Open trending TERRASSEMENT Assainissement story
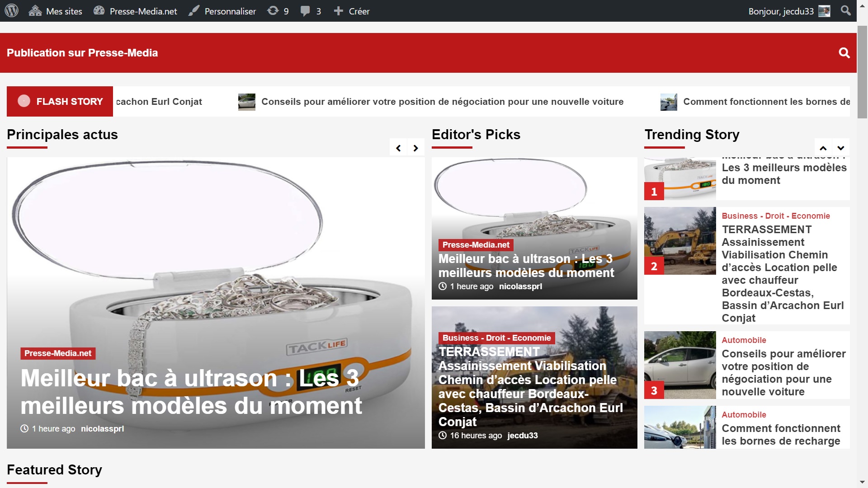 click(x=783, y=274)
